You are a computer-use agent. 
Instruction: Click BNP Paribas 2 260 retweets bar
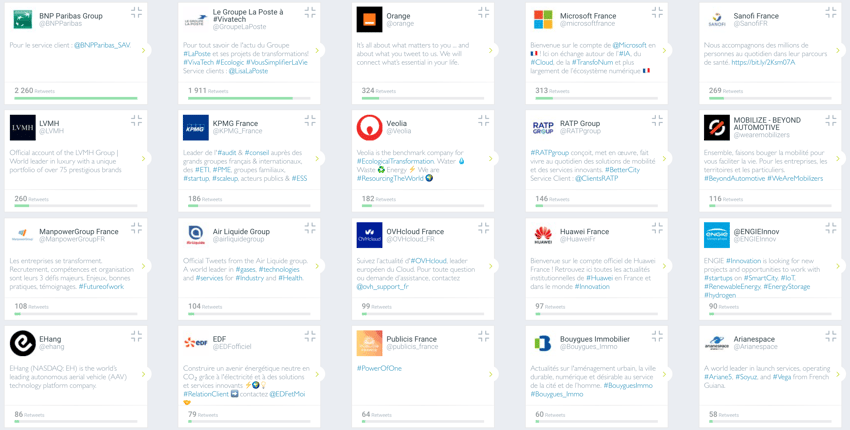(76, 98)
